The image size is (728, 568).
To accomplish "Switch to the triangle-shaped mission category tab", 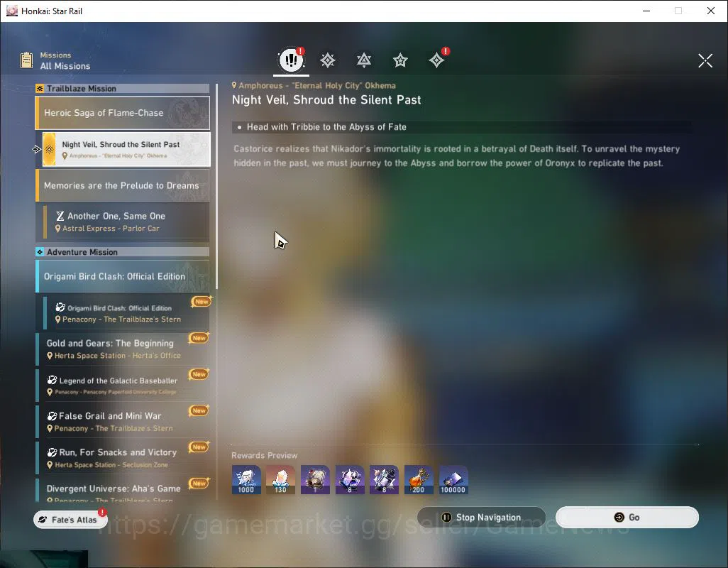I will click(364, 60).
